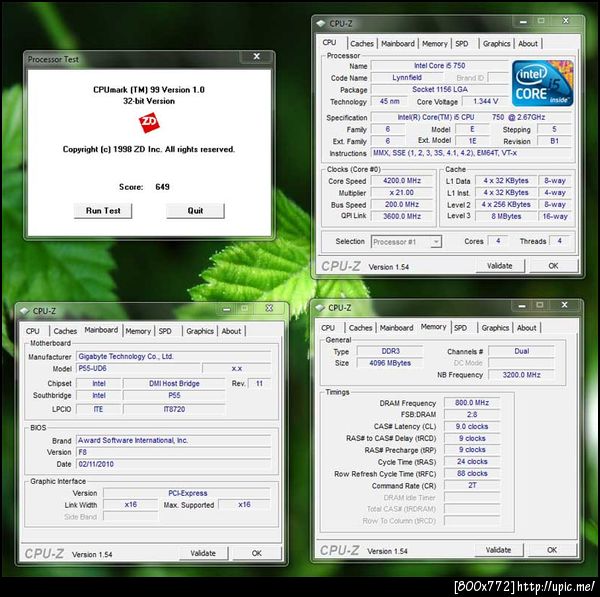Open Graphics tab in Mainboard window

pyautogui.click(x=200, y=331)
